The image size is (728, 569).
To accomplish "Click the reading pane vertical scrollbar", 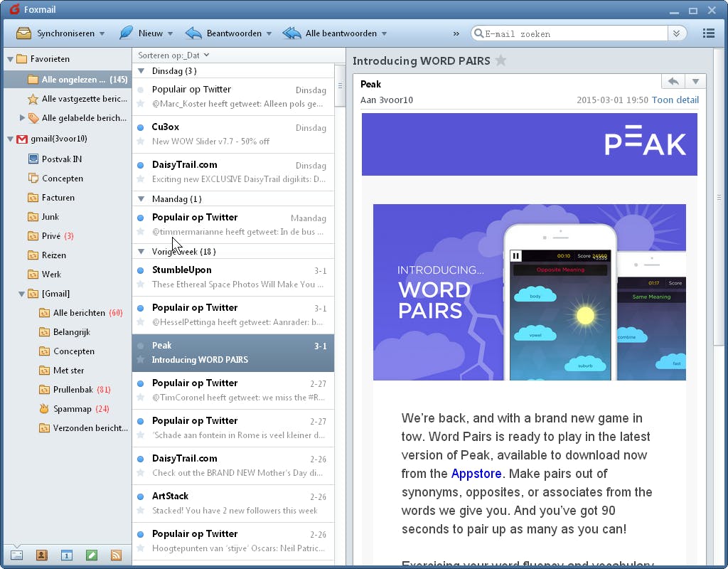I will coord(718,198).
